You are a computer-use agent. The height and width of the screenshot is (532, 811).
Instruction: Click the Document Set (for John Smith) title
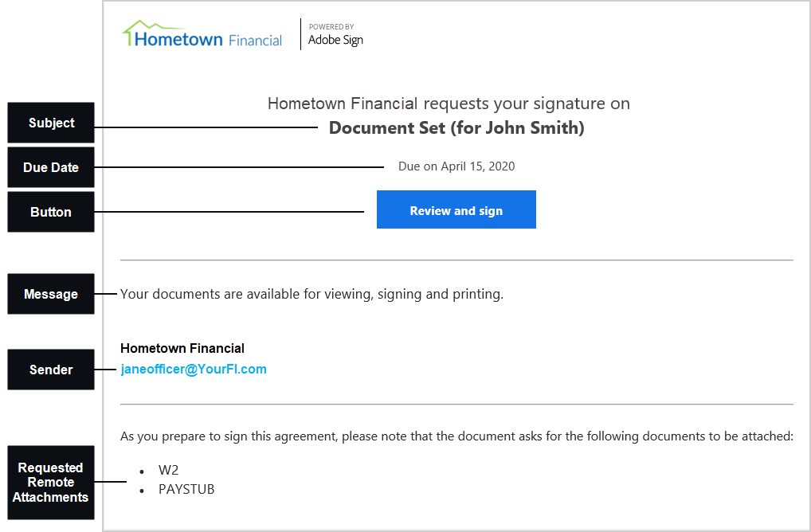pos(456,127)
